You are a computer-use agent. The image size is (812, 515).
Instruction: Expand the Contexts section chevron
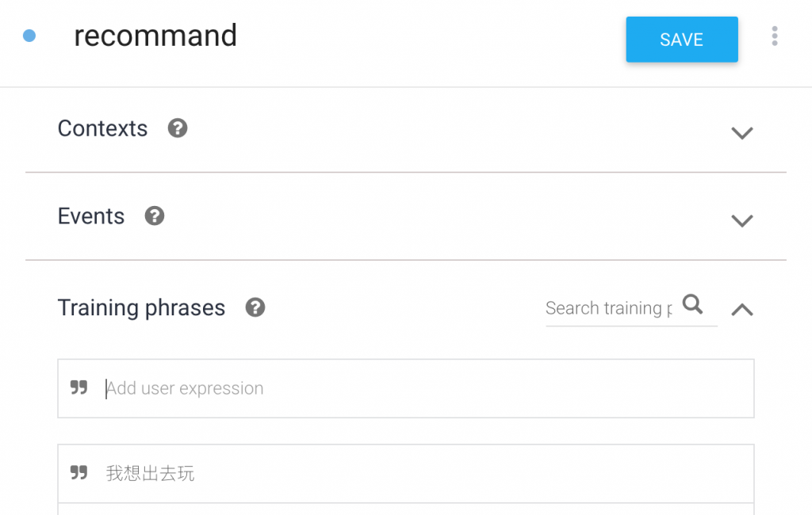click(x=741, y=133)
